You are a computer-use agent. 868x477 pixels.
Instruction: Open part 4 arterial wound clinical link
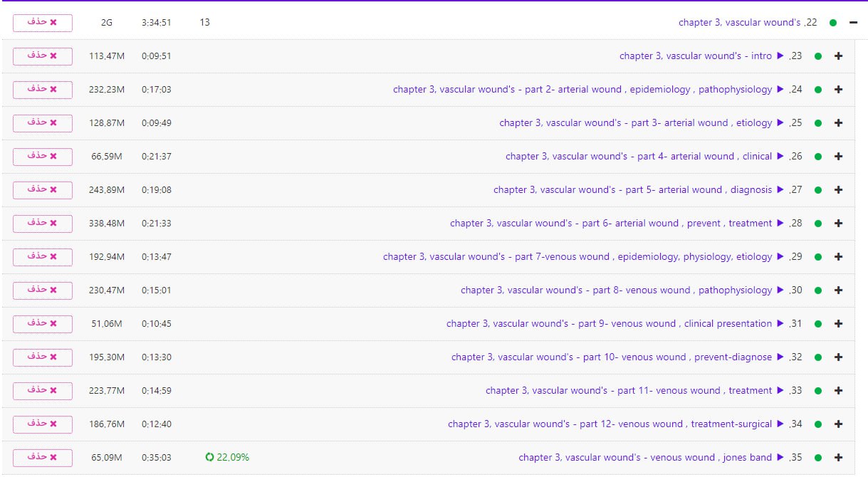click(638, 157)
